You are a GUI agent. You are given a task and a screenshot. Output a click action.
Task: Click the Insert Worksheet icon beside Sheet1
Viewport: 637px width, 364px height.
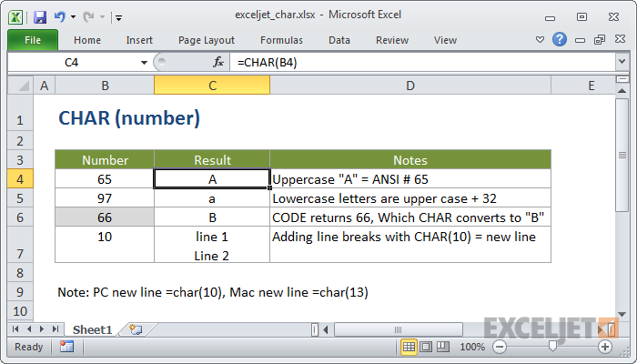136,329
